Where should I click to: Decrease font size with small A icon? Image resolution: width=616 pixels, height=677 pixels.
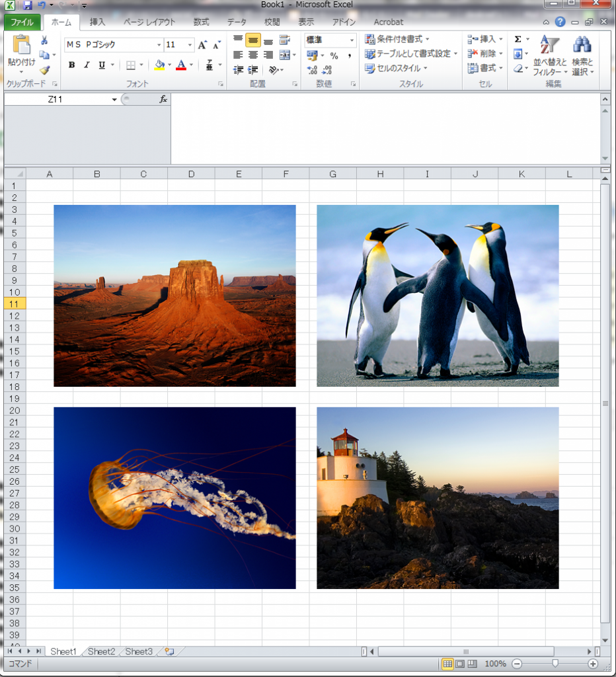tap(217, 45)
